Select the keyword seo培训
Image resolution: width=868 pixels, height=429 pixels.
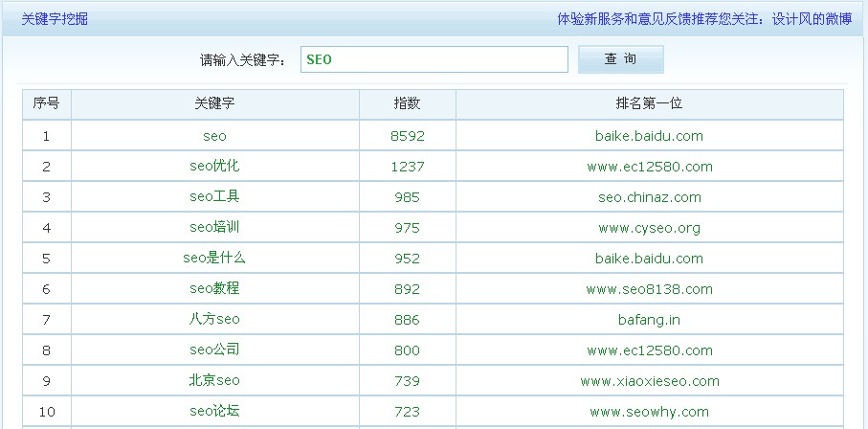tap(214, 227)
